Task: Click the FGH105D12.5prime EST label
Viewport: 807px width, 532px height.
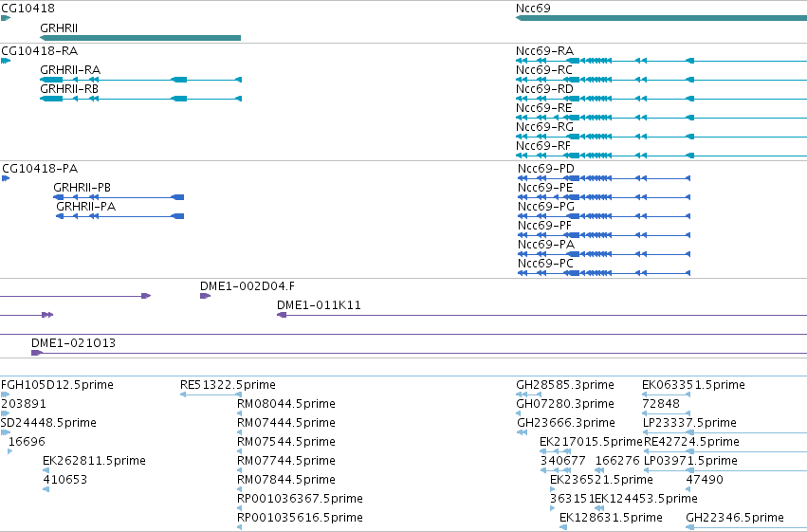Action: (57, 385)
